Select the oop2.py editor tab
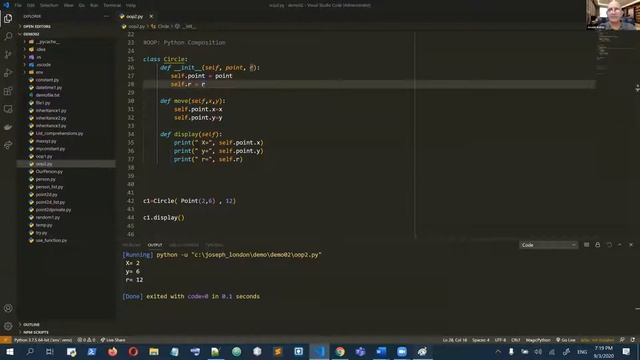The width and height of the screenshot is (640, 360). [x=134, y=16]
